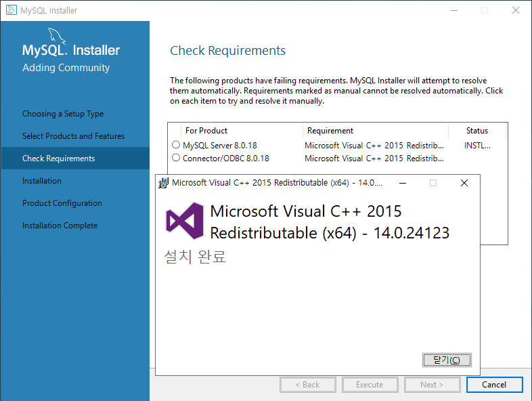Go to the Installation Complete step
Image resolution: width=532 pixels, height=401 pixels.
(x=60, y=226)
